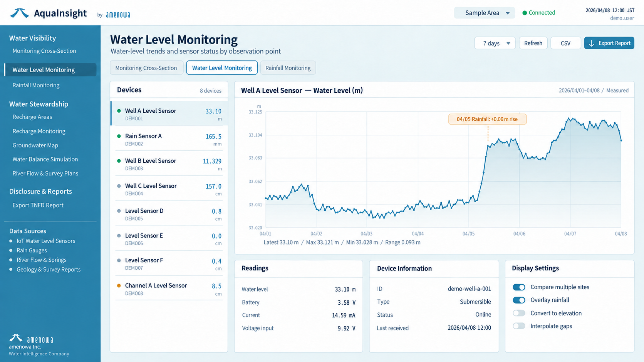
Task: Open Rainfall Monitoring in sidebar
Action: [36, 85]
